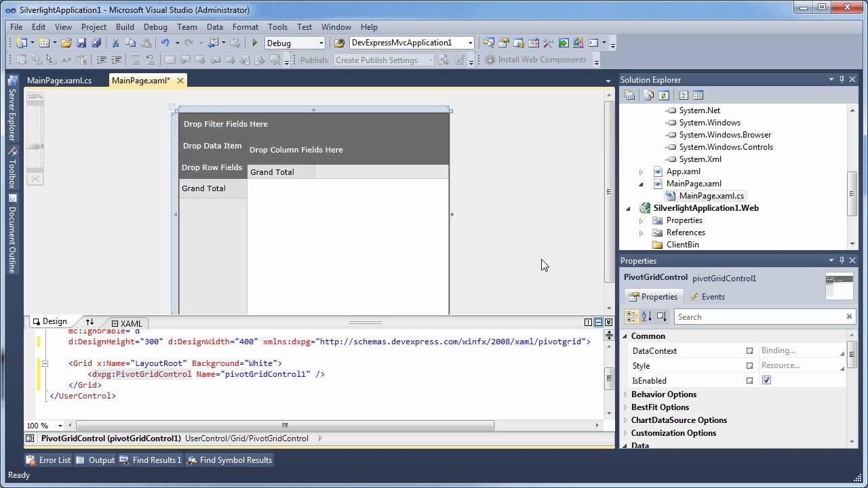Open the Error List panel
This screenshot has width=868, height=488.
coord(48,460)
